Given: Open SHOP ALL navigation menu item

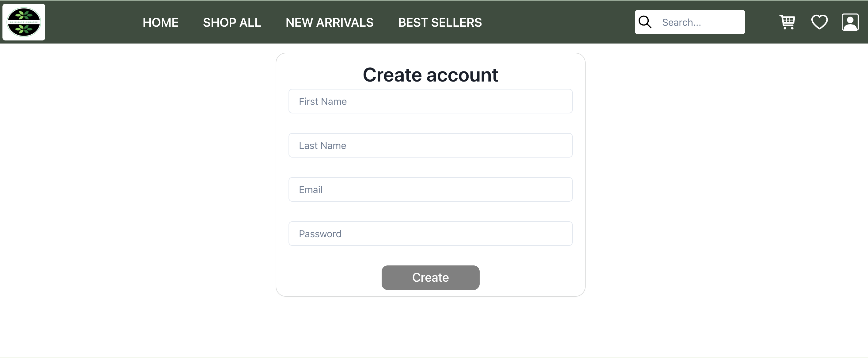Looking at the screenshot, I should pos(232,22).
